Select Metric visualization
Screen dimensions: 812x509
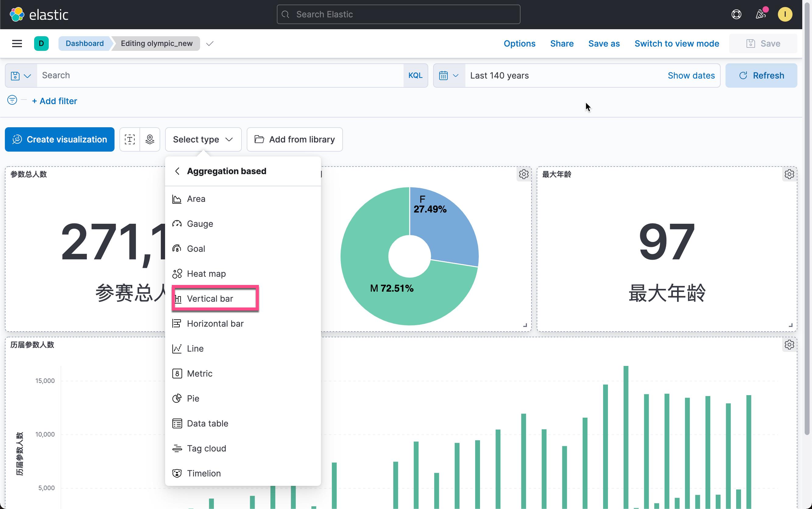tap(243, 373)
